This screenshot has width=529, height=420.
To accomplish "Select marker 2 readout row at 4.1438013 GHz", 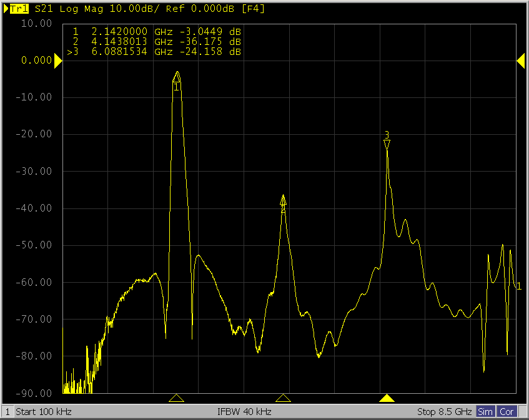I will pos(156,42).
